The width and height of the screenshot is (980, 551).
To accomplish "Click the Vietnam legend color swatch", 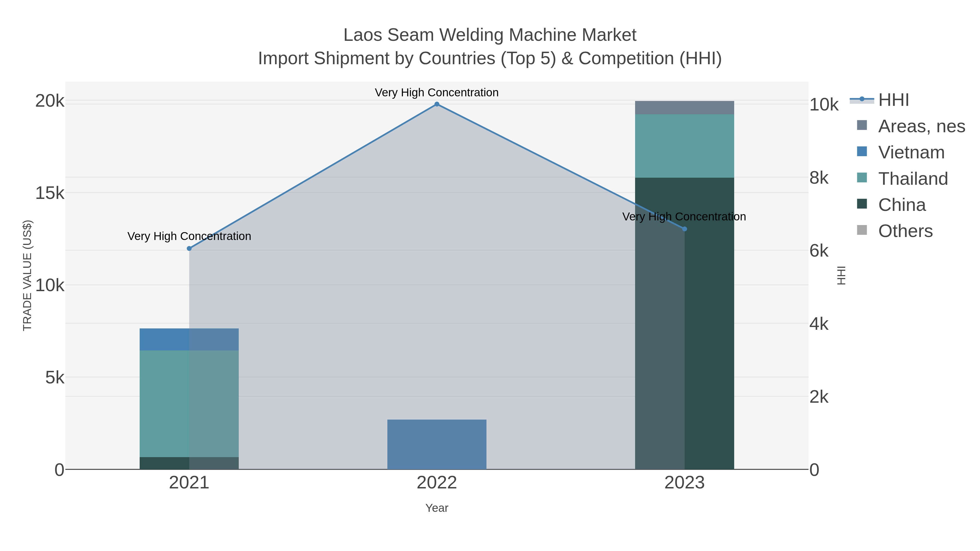I will (862, 151).
